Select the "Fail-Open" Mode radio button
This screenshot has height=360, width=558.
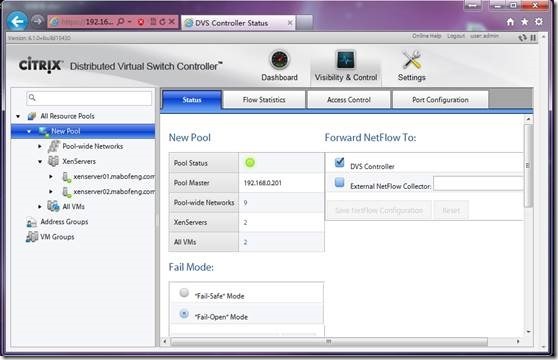pyautogui.click(x=184, y=313)
